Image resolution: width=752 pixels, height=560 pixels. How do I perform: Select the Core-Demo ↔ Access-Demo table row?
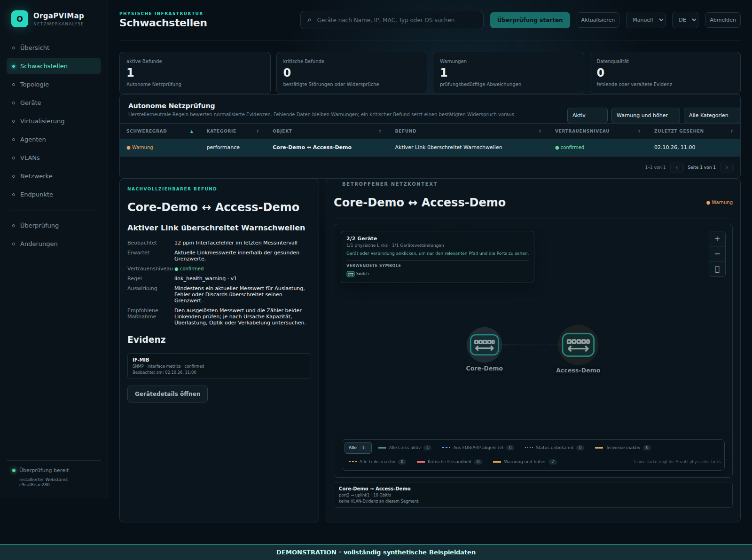click(x=430, y=147)
